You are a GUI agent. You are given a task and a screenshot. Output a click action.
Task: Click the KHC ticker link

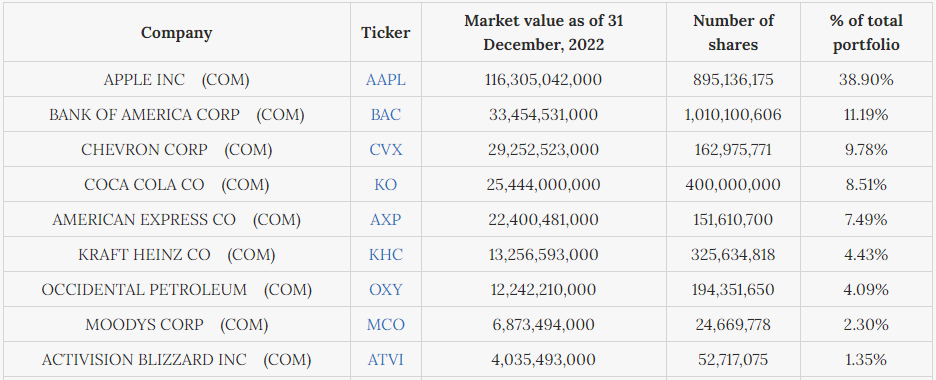[x=386, y=255]
